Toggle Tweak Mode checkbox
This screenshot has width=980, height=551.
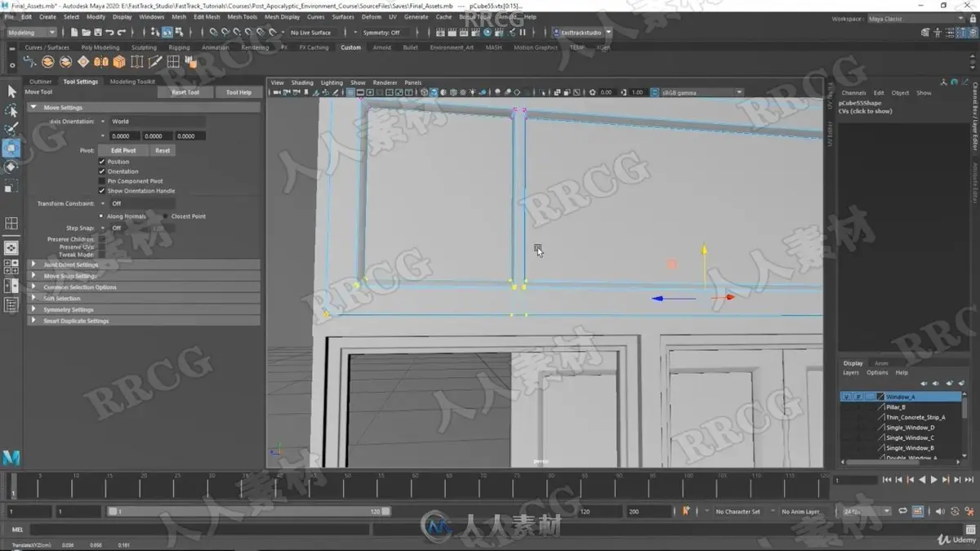102,255
